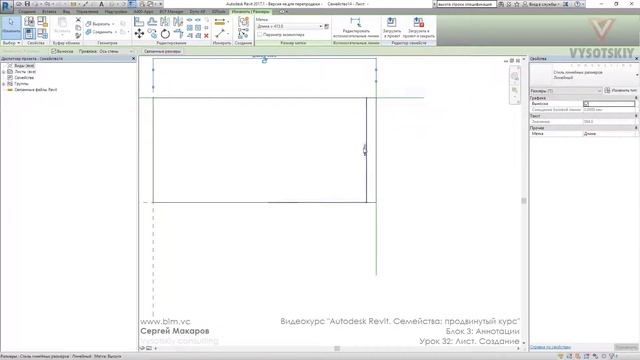Click the Favorites star icon in title bar
The width and height of the screenshot is (640, 360).
(516, 4)
